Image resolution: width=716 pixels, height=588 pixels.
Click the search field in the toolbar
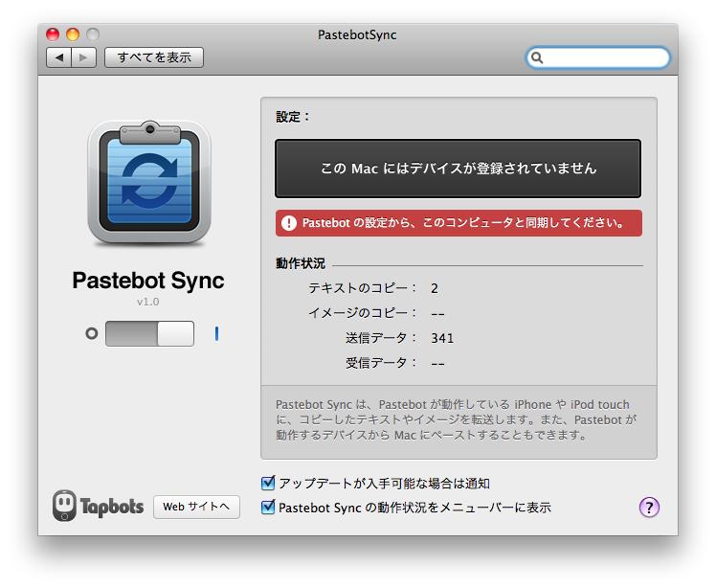pyautogui.click(x=597, y=57)
